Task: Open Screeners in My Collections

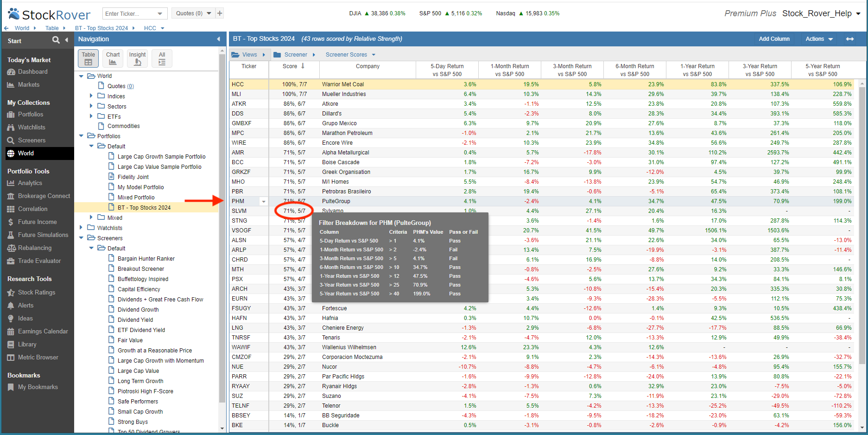Action: click(32, 141)
